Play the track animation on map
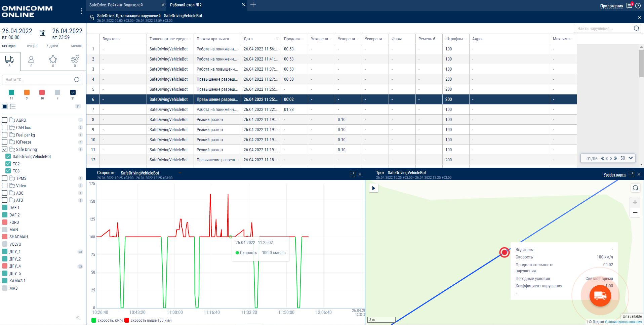The height and width of the screenshot is (325, 644). 373,188
